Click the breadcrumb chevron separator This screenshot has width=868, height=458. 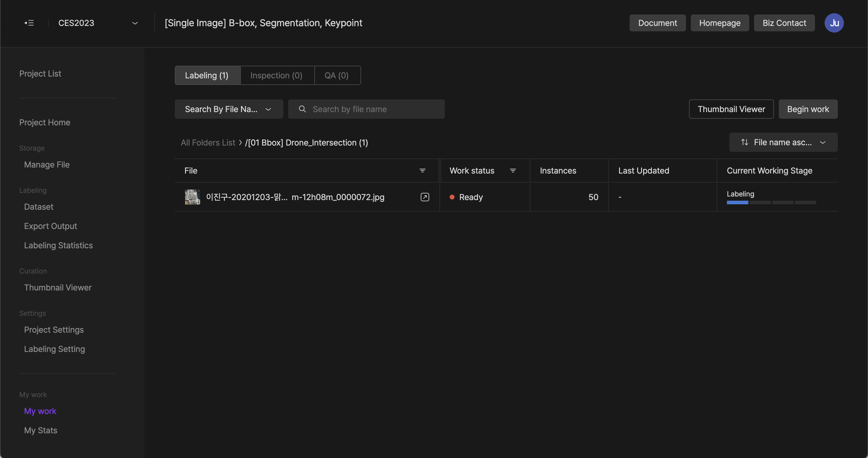point(240,143)
